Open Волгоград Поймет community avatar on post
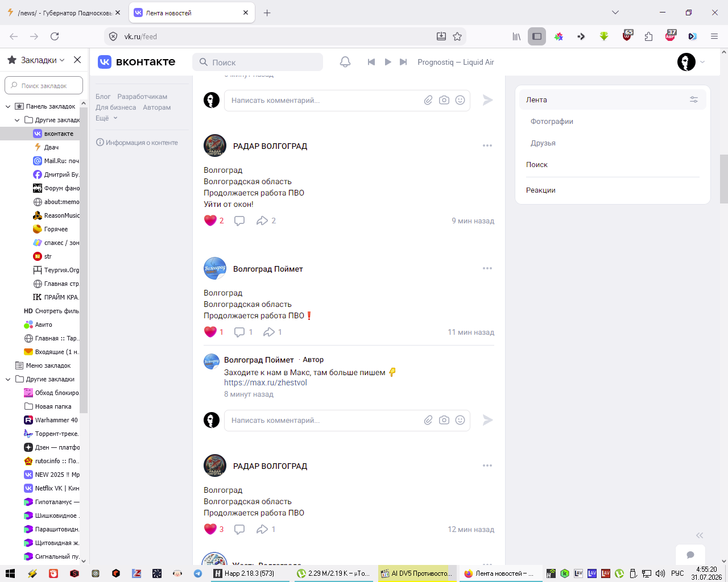This screenshot has width=728, height=582. (x=215, y=268)
